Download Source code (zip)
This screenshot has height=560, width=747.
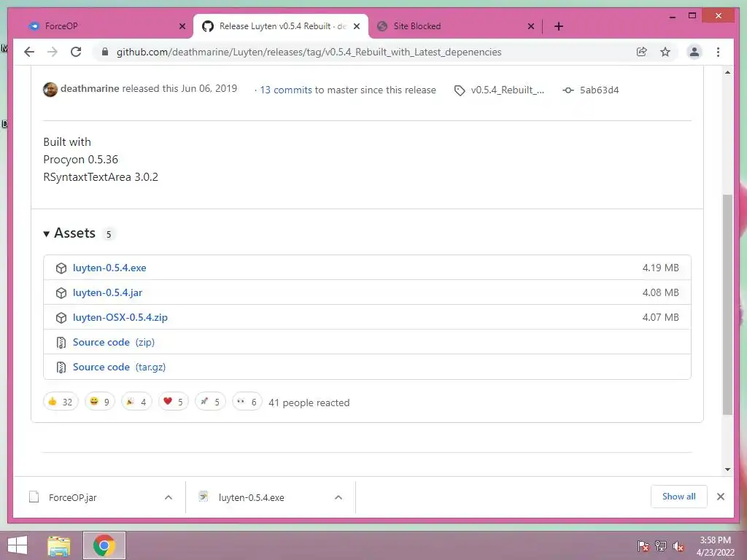[x=113, y=342]
